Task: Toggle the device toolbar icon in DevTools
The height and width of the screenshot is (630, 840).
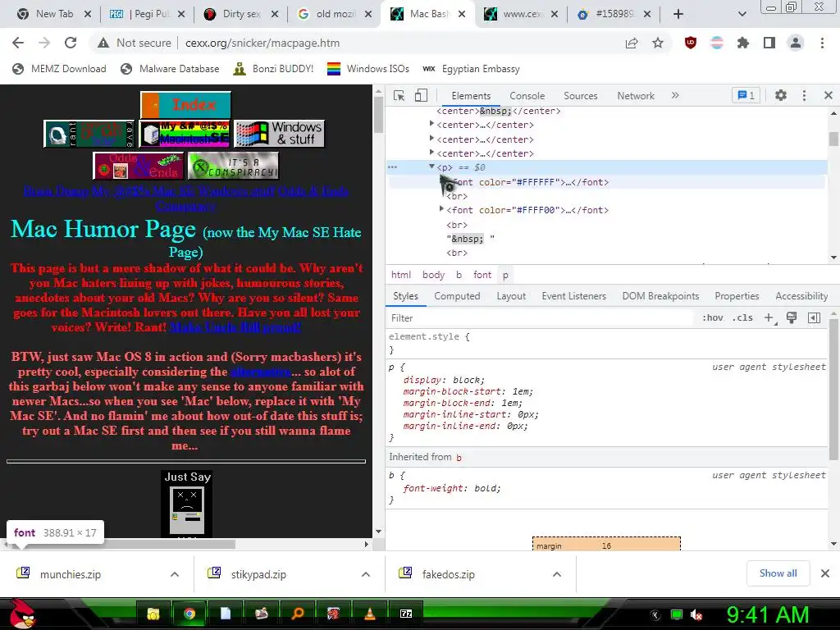Action: coord(421,95)
